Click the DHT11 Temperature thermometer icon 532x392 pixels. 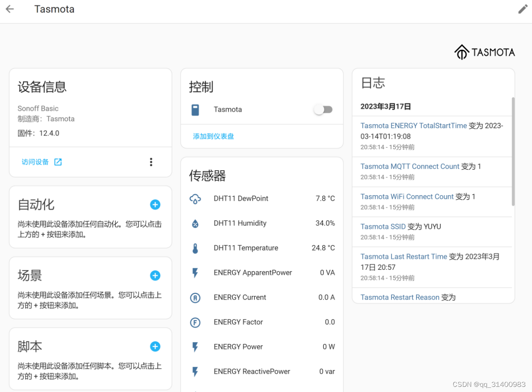point(195,248)
